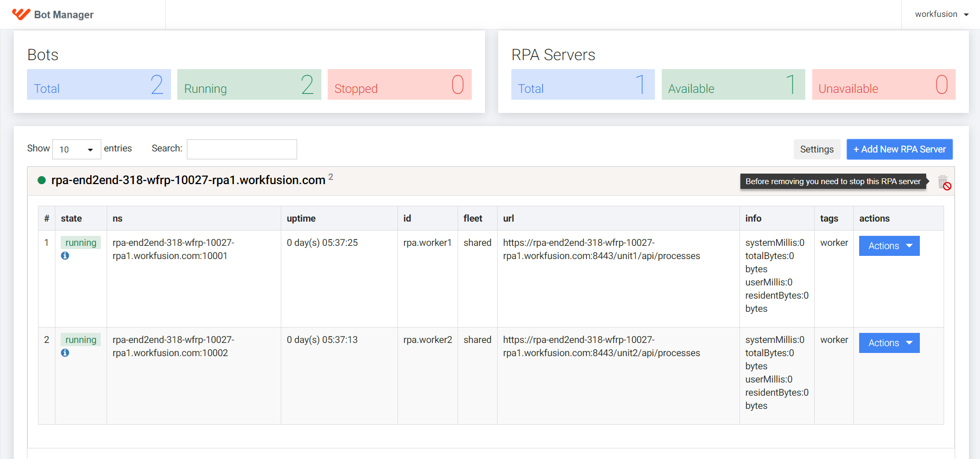Screen dimensions: 980x459
Task: Open the Actions dropdown for rpa.worker1
Action: (x=889, y=246)
